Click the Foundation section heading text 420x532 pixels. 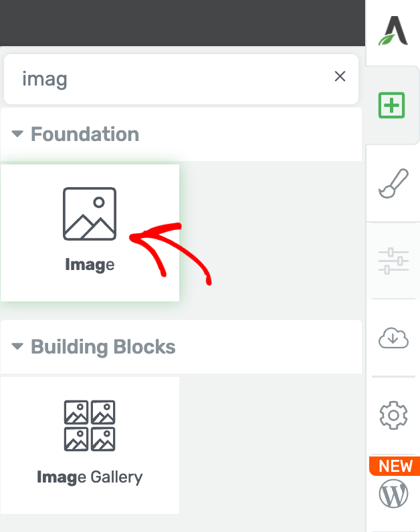85,134
